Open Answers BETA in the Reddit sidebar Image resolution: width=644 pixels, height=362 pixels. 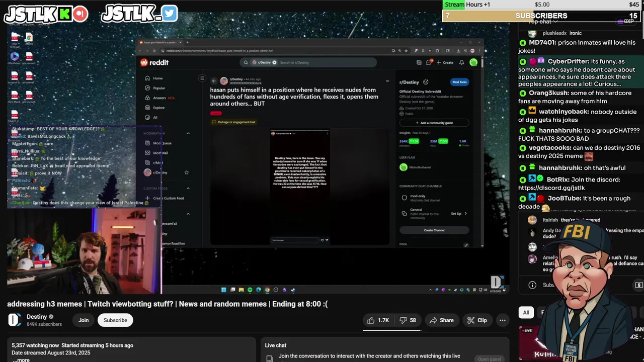pos(159,98)
